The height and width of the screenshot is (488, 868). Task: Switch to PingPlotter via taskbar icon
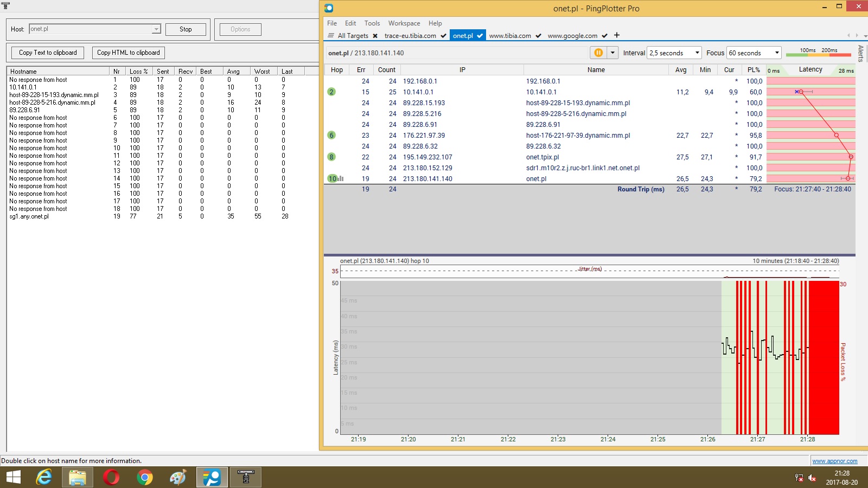coord(212,477)
